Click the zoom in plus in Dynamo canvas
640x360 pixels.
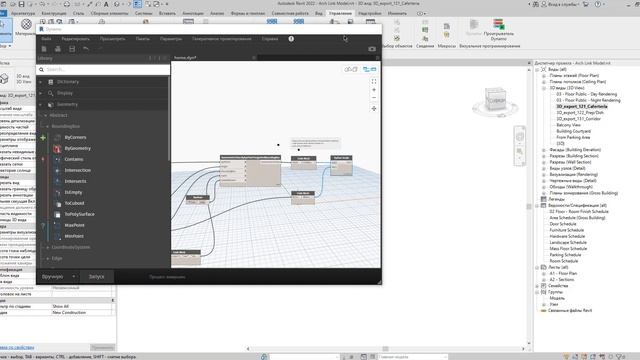pyautogui.click(x=374, y=90)
